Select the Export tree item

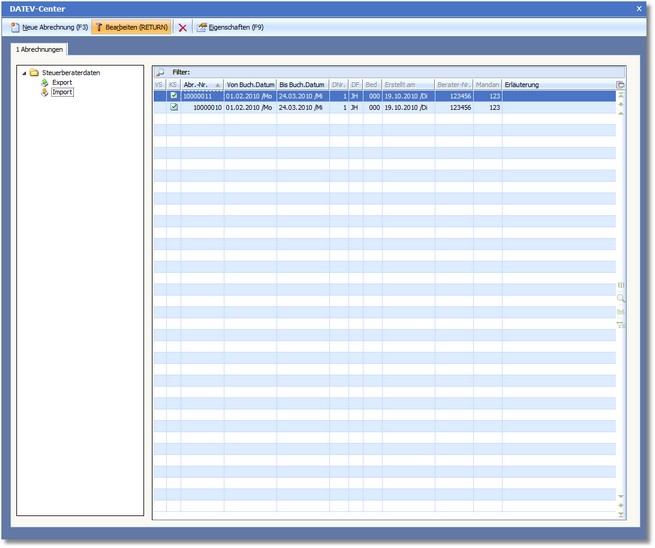click(62, 82)
